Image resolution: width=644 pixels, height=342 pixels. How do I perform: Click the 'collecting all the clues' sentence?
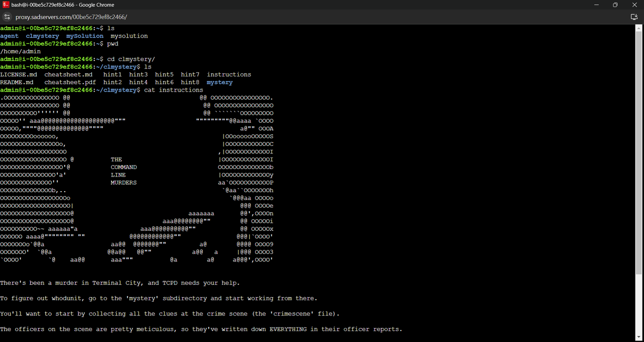170,314
